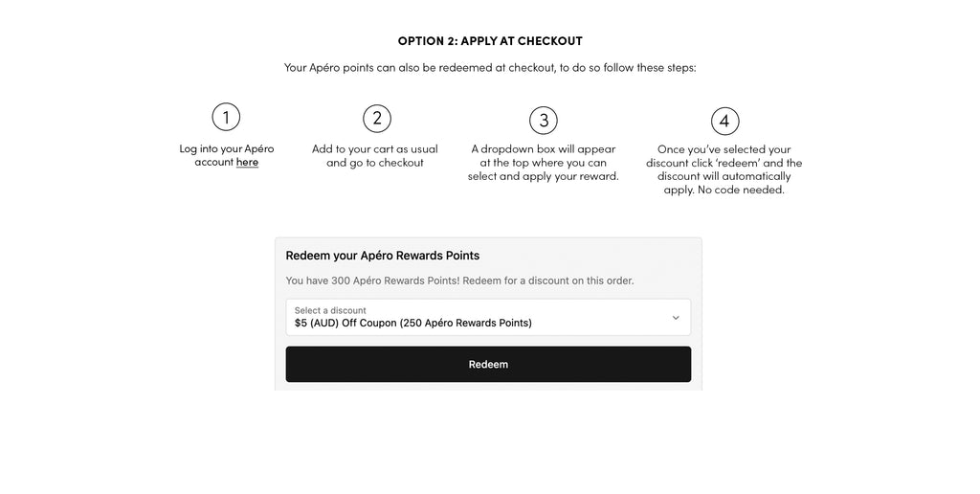Click 'Redeem your Apéro Rewards Points' title
The width and height of the screenshot is (980, 494).
point(383,255)
